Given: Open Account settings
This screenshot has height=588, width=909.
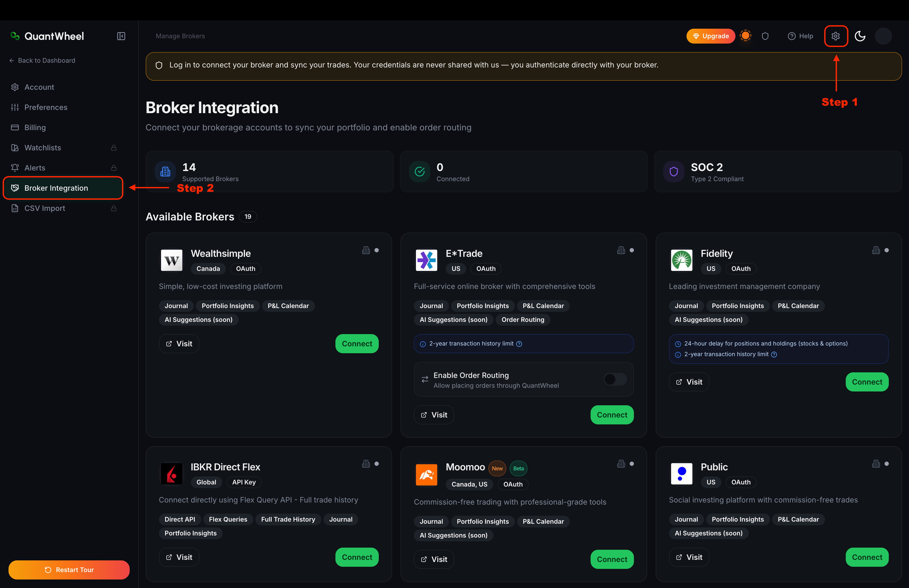Looking at the screenshot, I should [64, 87].
